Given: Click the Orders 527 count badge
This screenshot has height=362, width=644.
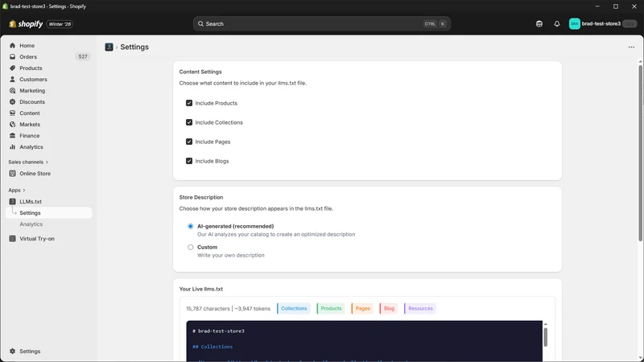Looking at the screenshot, I should coord(83,56).
